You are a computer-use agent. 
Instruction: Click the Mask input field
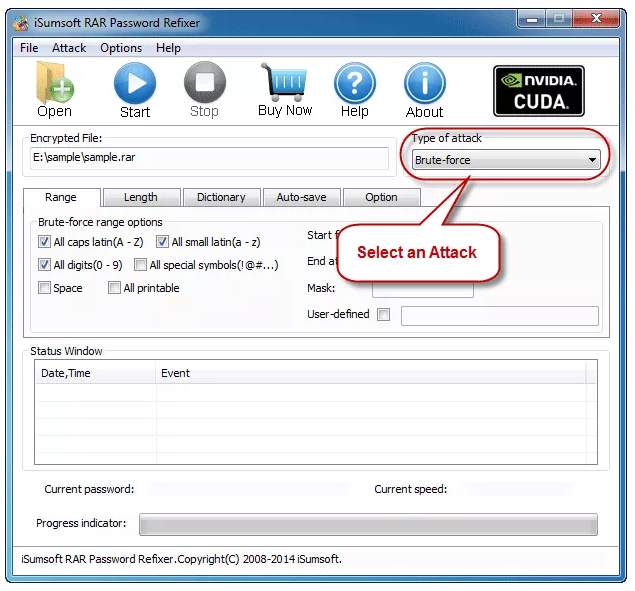point(422,289)
